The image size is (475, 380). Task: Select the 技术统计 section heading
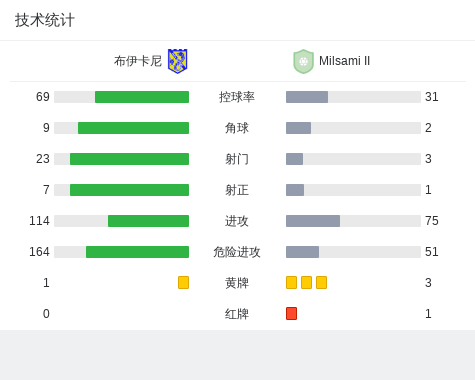[45, 20]
